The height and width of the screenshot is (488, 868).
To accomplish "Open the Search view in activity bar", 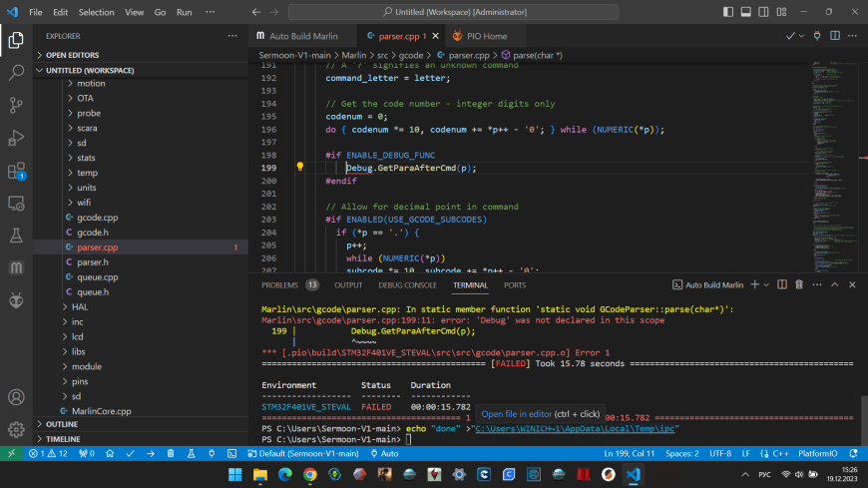I will pyautogui.click(x=16, y=72).
